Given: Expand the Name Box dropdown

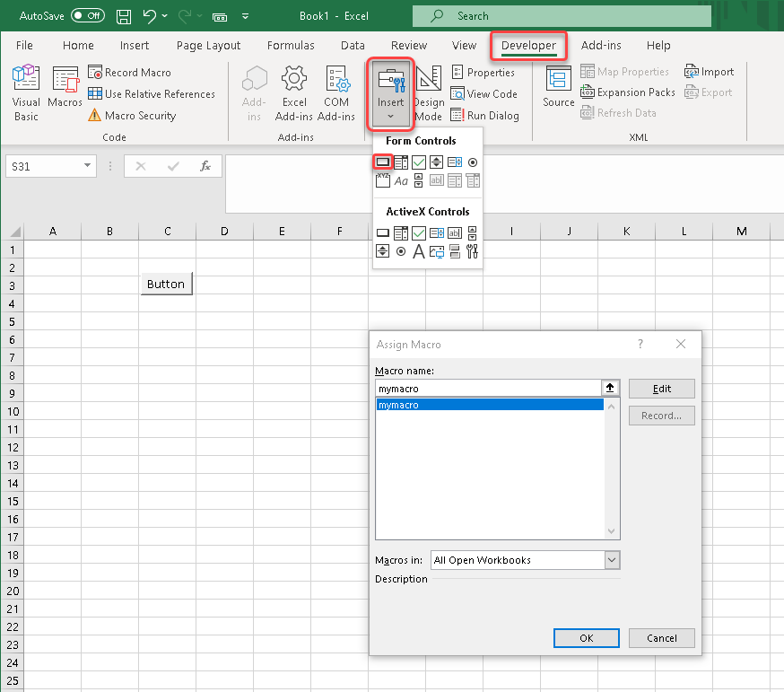Looking at the screenshot, I should (87, 166).
